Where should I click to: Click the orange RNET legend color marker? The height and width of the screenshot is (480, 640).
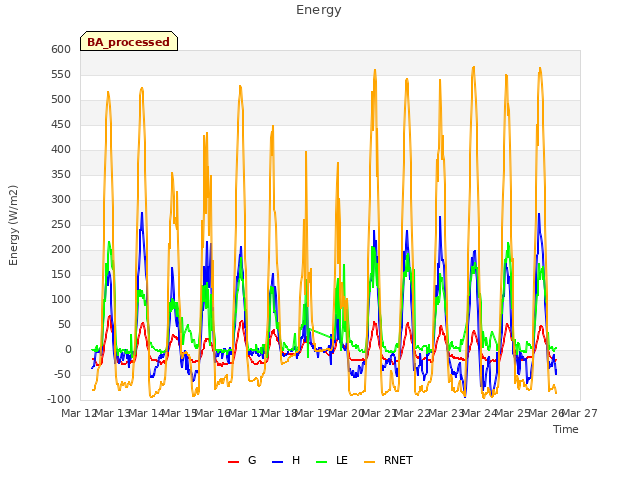click(x=369, y=462)
